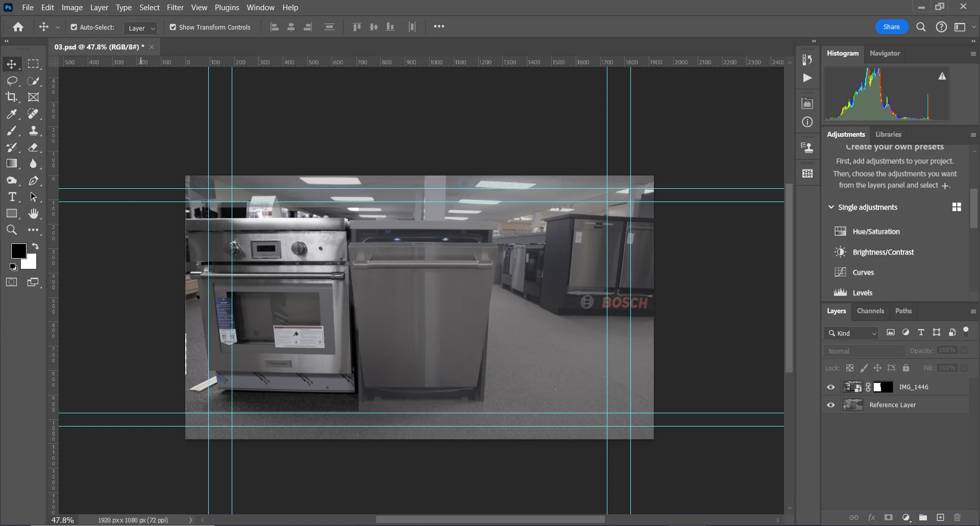Open the Image menu
The height and width of the screenshot is (526, 980).
72,8
